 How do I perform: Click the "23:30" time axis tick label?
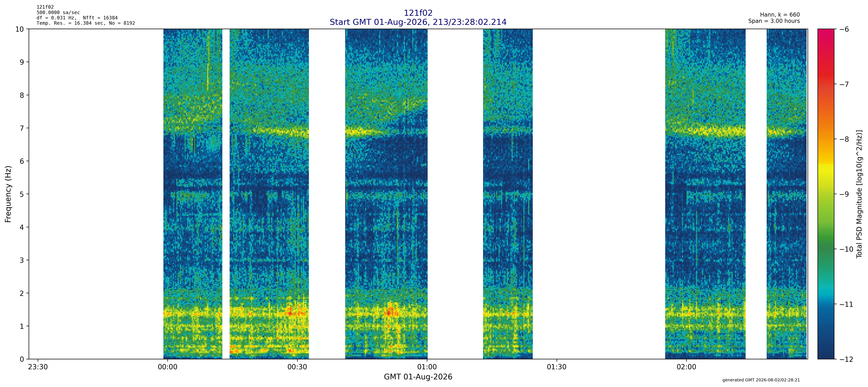point(38,367)
